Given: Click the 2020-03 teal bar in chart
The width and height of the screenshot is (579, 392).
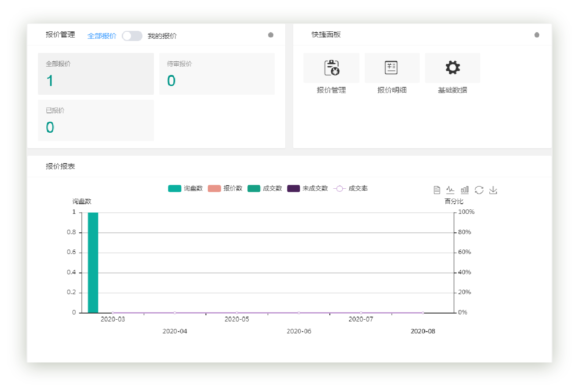Looking at the screenshot, I should click(93, 262).
